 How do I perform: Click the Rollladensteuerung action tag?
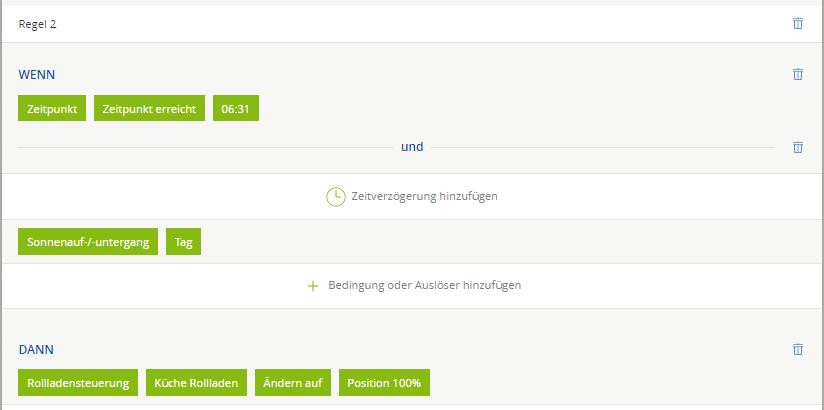point(78,383)
